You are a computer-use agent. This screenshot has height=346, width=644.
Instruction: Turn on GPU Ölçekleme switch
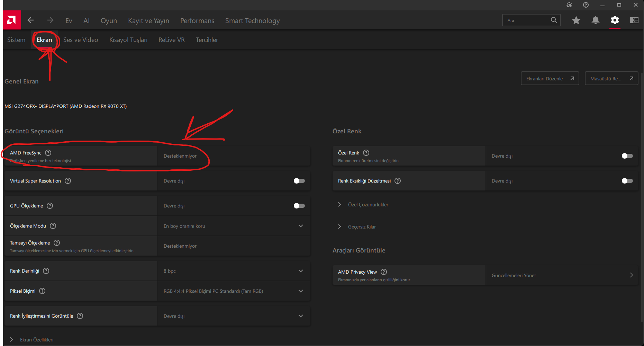click(299, 206)
